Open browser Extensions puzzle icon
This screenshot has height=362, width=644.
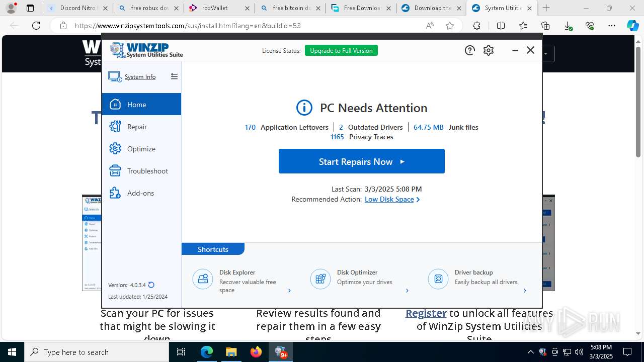[x=476, y=26]
